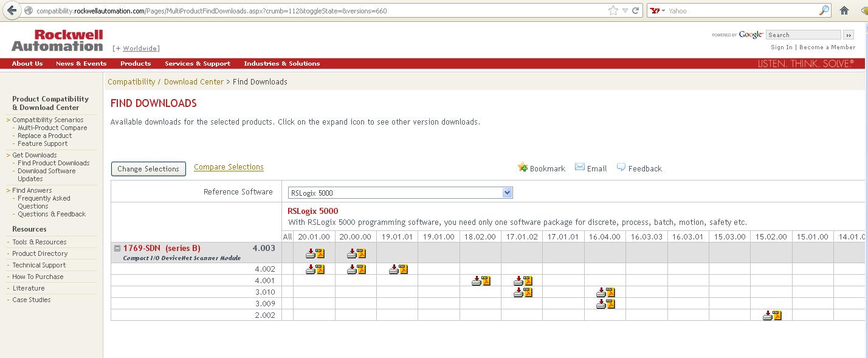Open Questions & Feedback in the sidebar
The image size is (868, 358).
(x=52, y=214)
